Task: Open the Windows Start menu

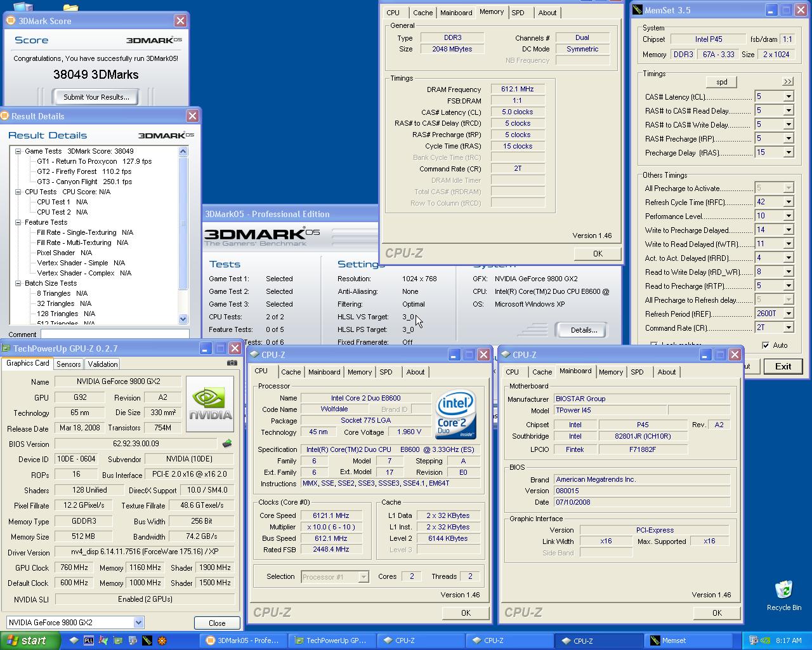Action: 30,640
